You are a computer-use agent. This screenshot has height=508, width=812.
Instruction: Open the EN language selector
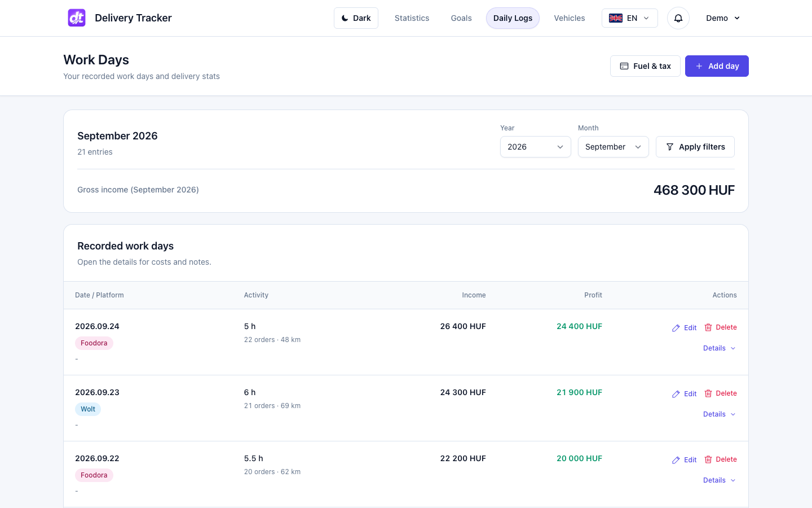tap(630, 18)
